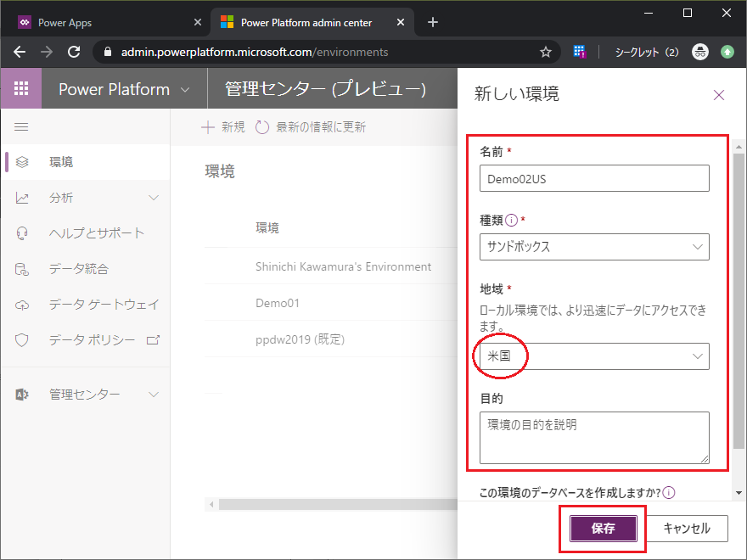747x560 pixels.
Task: Click the 名前 field containing Demo02US
Action: click(594, 178)
